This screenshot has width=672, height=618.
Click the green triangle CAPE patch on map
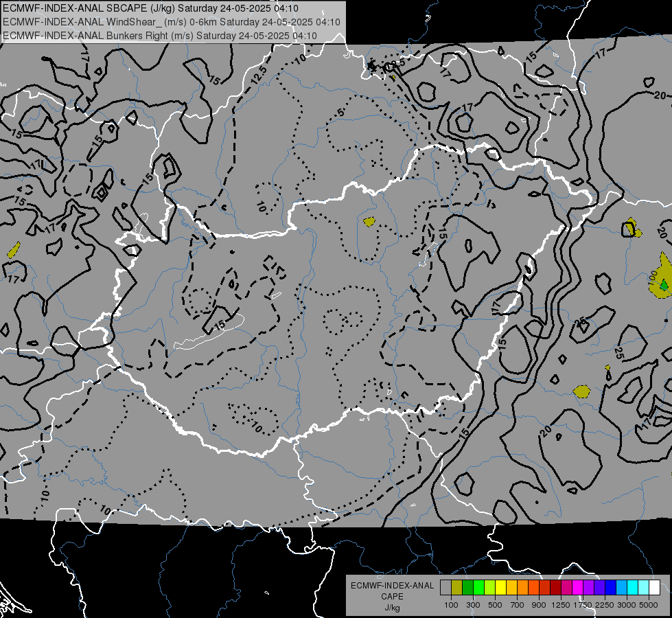click(x=664, y=284)
